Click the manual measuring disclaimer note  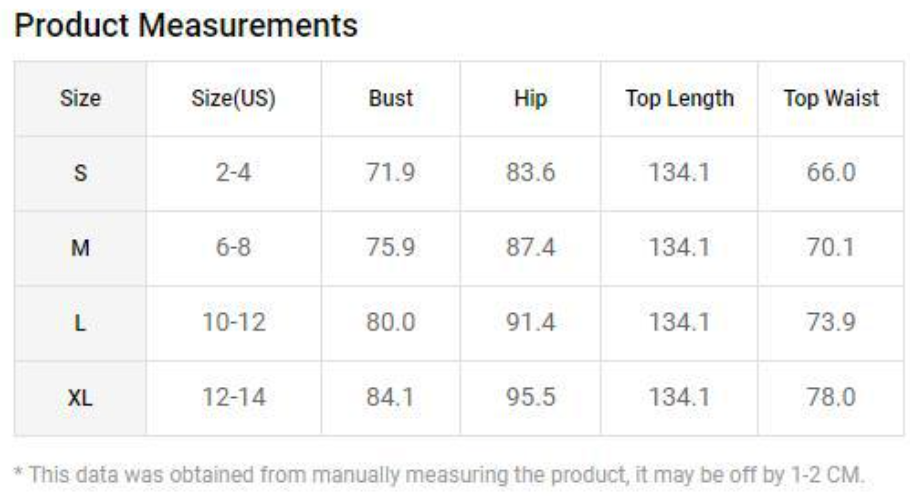click(x=439, y=475)
